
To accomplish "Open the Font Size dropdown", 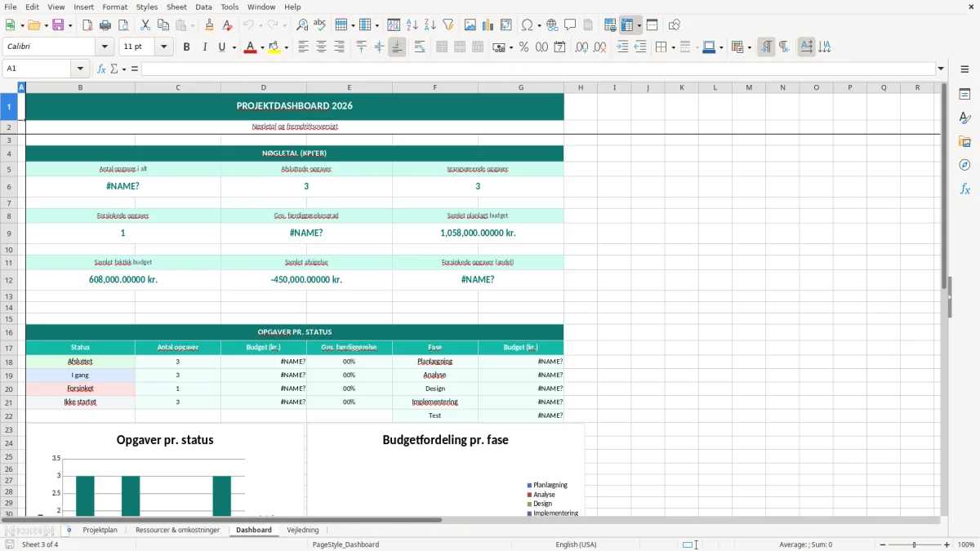I will pos(164,47).
